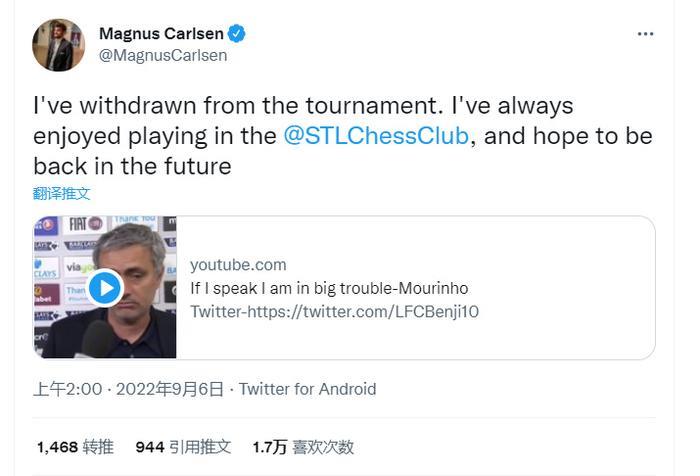Click the Twitter-https://twitter.com/LFCBenji10 card description
The width and height of the screenshot is (700, 476).
coord(334,311)
